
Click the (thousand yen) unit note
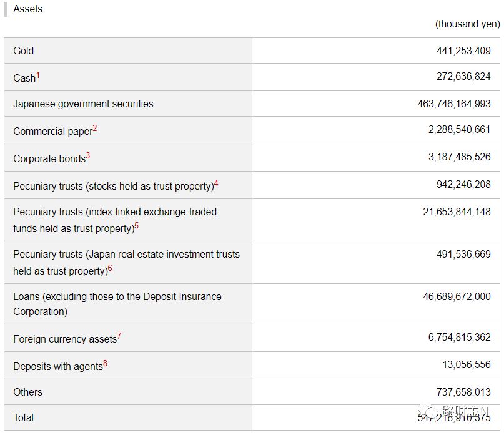[x=467, y=24]
